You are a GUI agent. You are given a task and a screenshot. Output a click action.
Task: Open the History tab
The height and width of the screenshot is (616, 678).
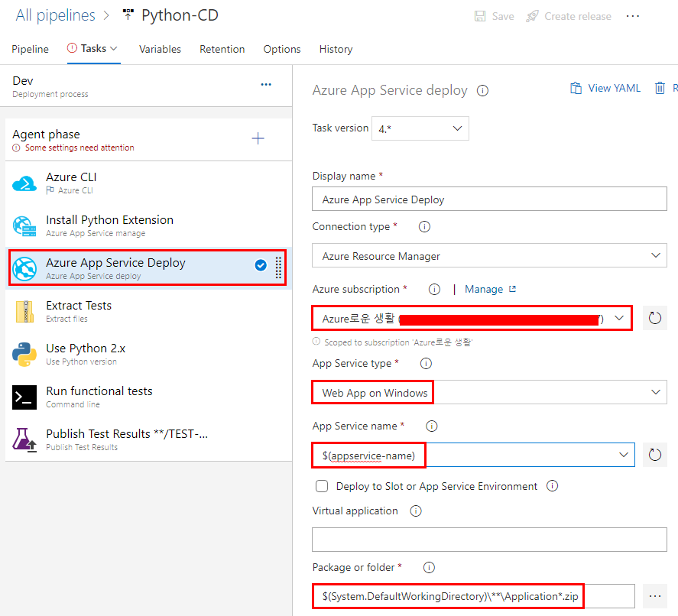pyautogui.click(x=336, y=49)
